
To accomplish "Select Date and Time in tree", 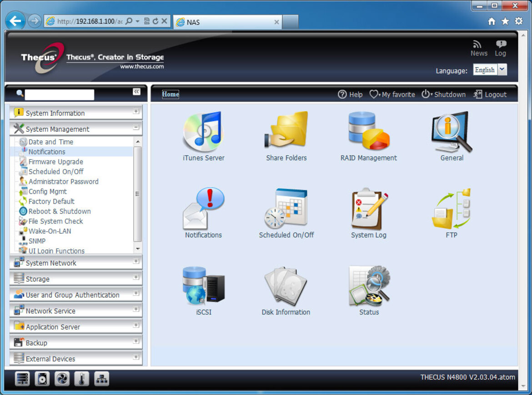I will click(x=50, y=142).
